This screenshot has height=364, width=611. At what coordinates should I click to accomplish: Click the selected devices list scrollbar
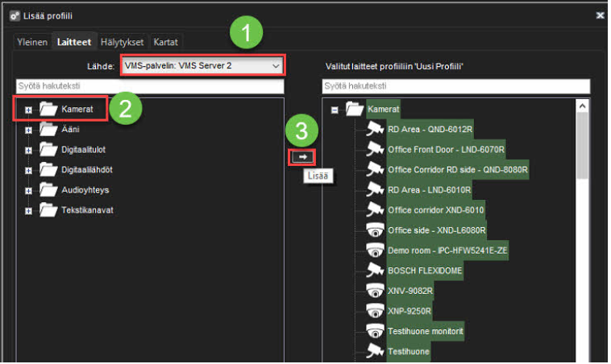582,137
